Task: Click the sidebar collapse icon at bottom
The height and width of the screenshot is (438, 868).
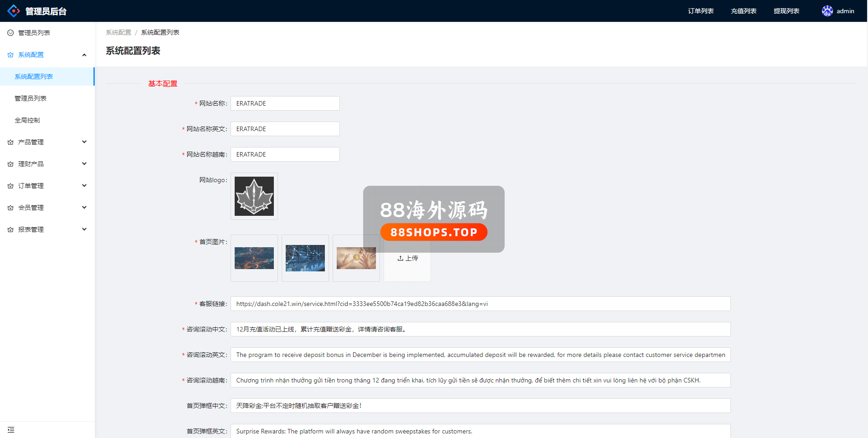Action: click(x=11, y=430)
